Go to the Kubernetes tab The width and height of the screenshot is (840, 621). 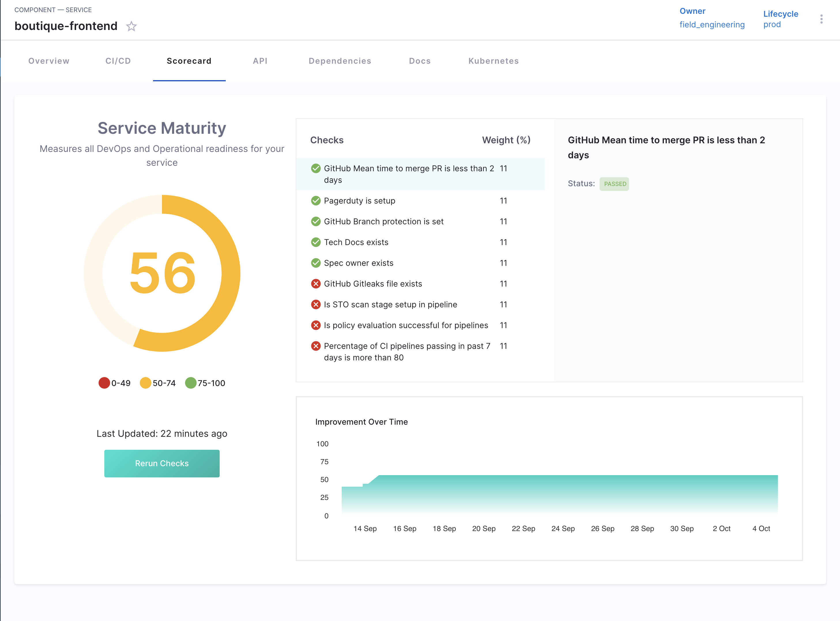pos(493,61)
